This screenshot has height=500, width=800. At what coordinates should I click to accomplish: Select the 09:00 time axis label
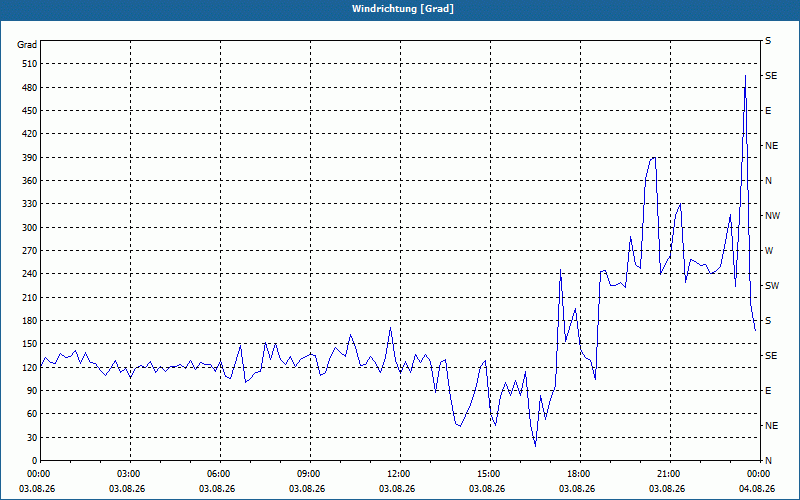point(310,473)
